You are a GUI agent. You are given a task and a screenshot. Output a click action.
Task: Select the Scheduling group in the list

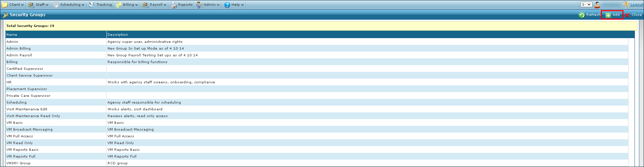point(17,103)
